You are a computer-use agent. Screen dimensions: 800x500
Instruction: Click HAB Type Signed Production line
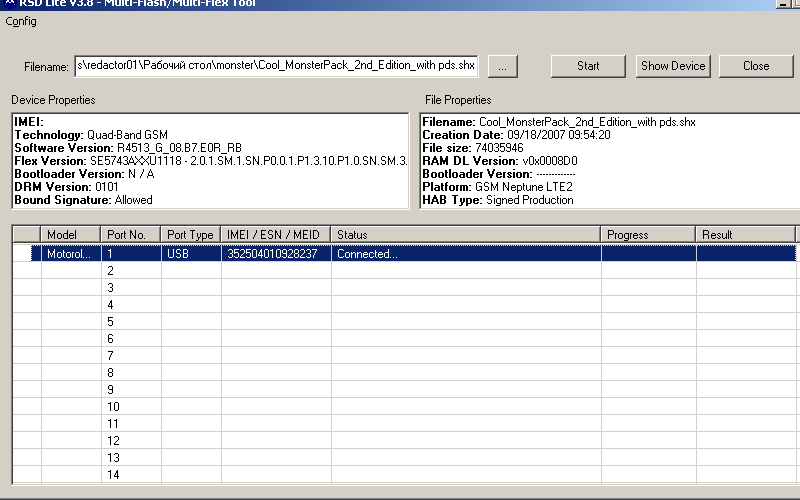(497, 200)
